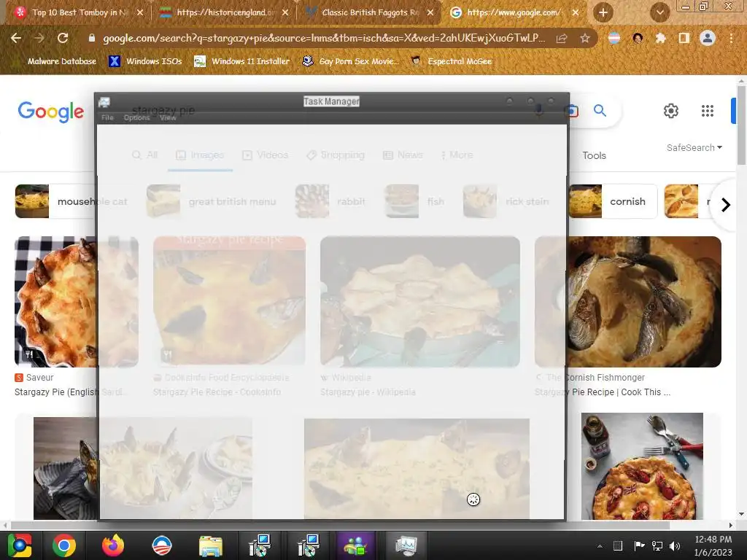Open the Tools filter button

[x=594, y=156]
